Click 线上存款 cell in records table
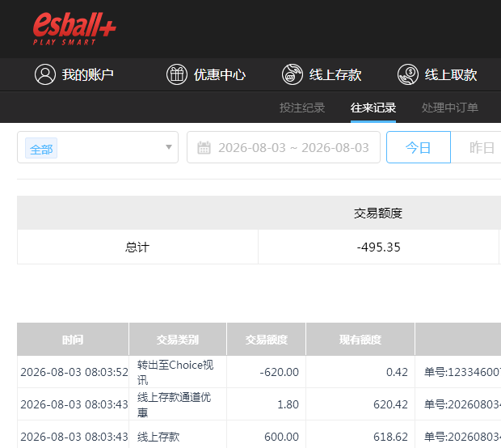The height and width of the screenshot is (448, 501). pos(158,437)
